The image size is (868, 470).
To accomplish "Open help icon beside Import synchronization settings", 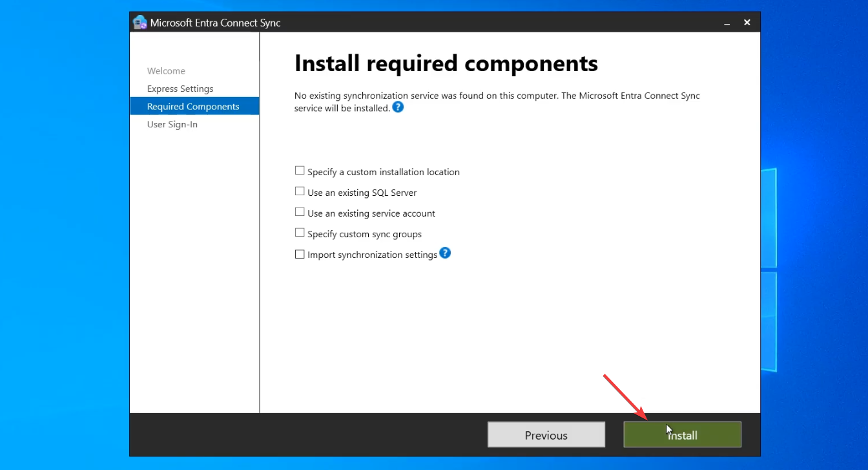I will [x=445, y=253].
